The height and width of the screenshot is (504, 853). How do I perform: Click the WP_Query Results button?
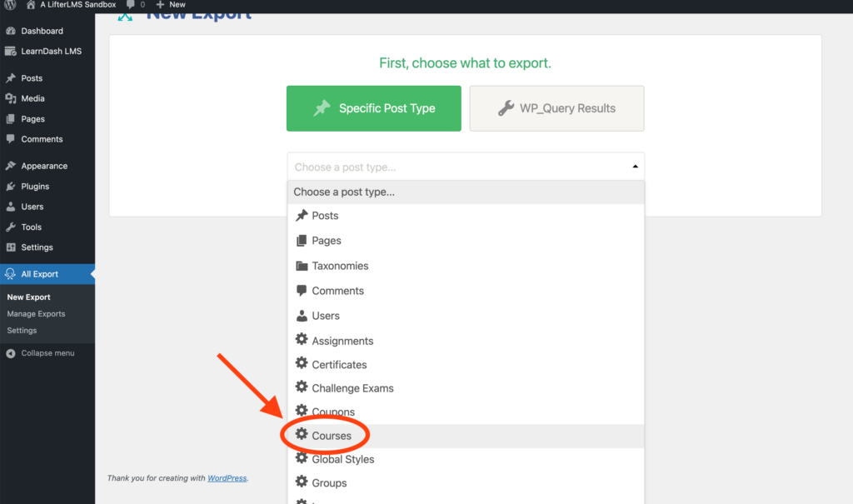557,108
